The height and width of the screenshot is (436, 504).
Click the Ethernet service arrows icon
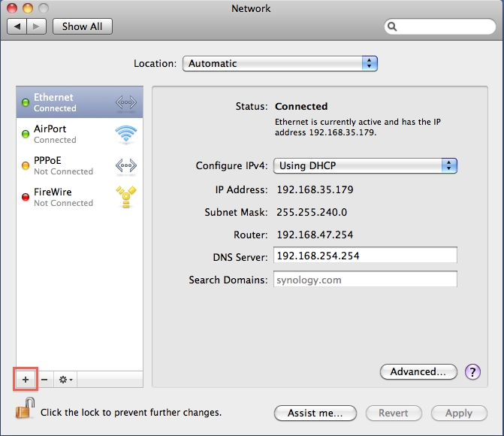126,103
